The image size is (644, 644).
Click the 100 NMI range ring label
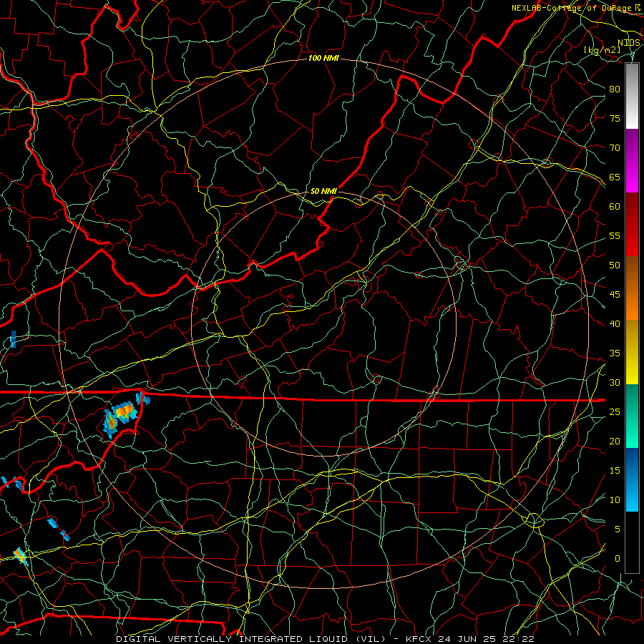pos(323,59)
